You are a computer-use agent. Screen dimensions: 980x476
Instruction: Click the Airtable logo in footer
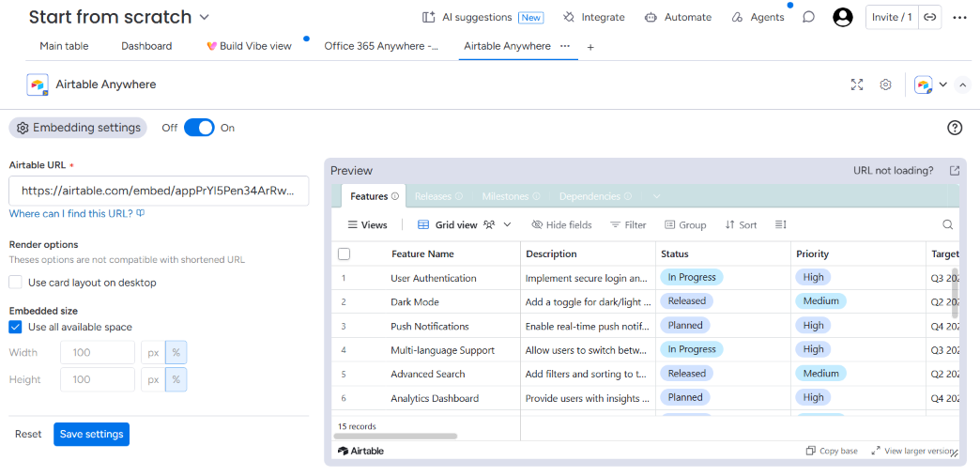pyautogui.click(x=360, y=451)
